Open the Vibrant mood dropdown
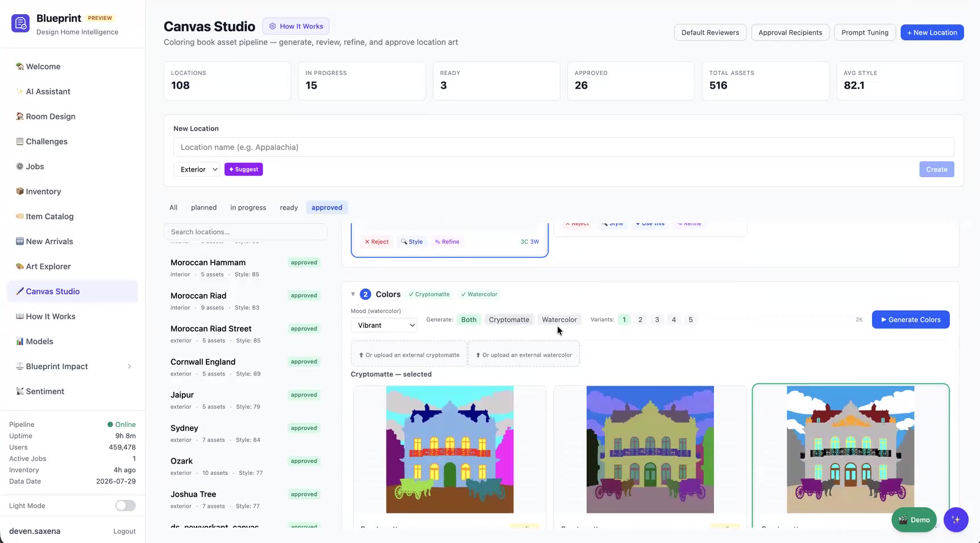Viewport: 980px width, 543px height. coord(384,325)
